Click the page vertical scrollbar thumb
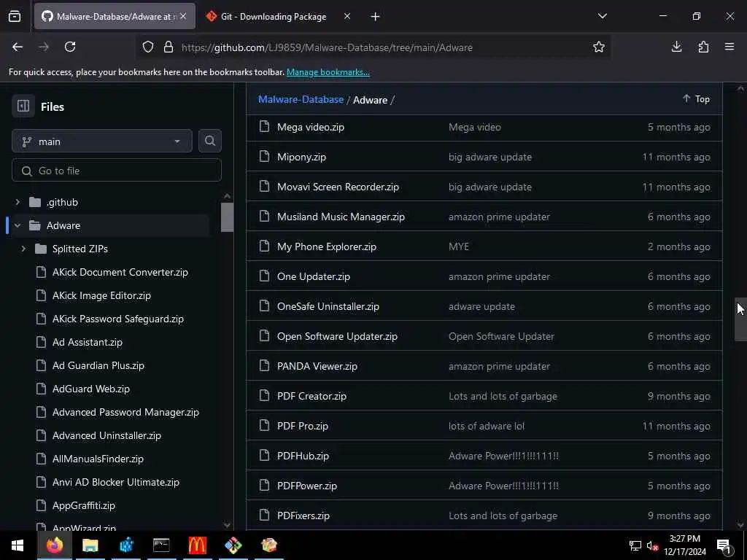Image resolution: width=747 pixels, height=560 pixels. 740,319
